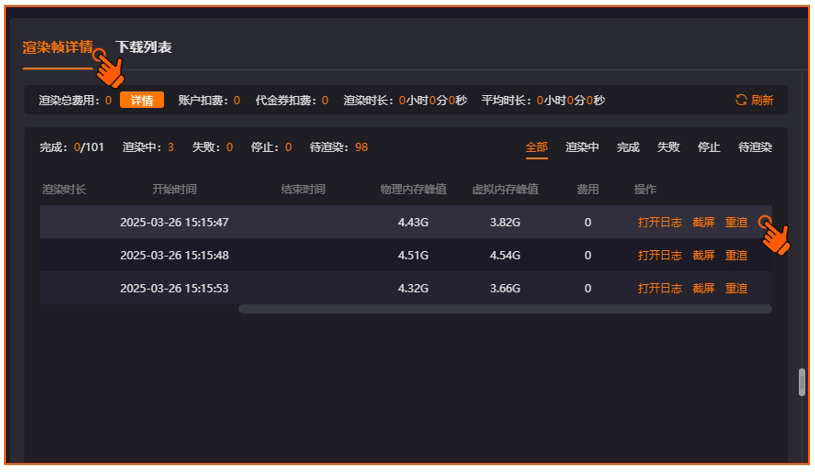Click 重渲 for the 15:15:47 frame

pos(736,222)
